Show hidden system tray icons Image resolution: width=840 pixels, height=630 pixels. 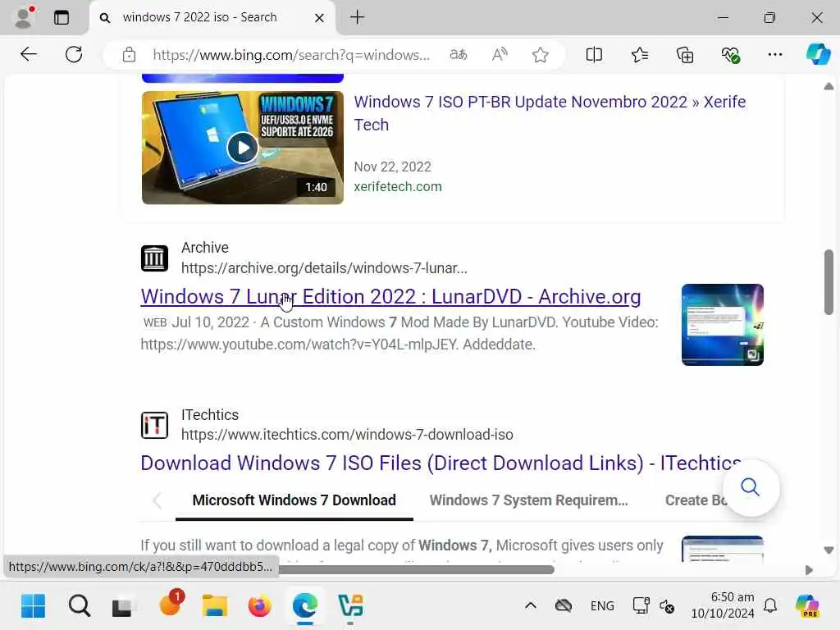point(531,606)
